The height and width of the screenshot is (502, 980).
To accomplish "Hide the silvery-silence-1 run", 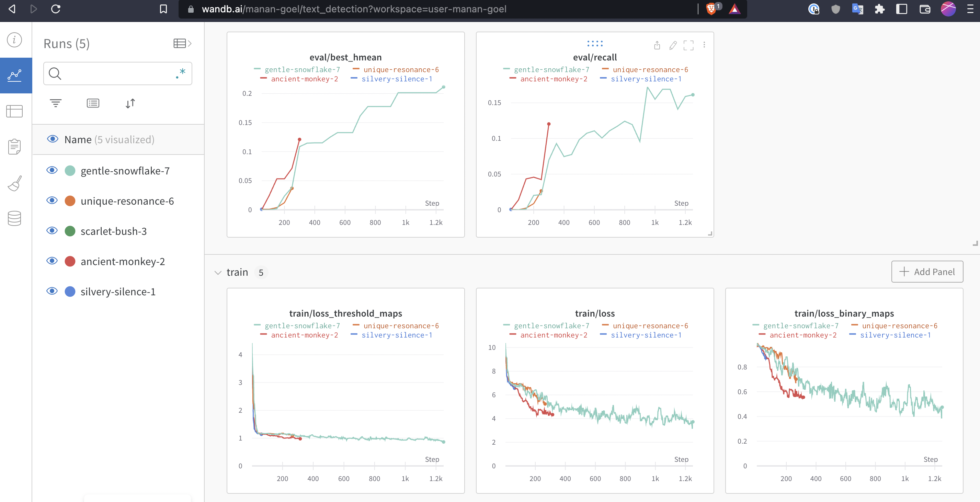I will [52, 291].
